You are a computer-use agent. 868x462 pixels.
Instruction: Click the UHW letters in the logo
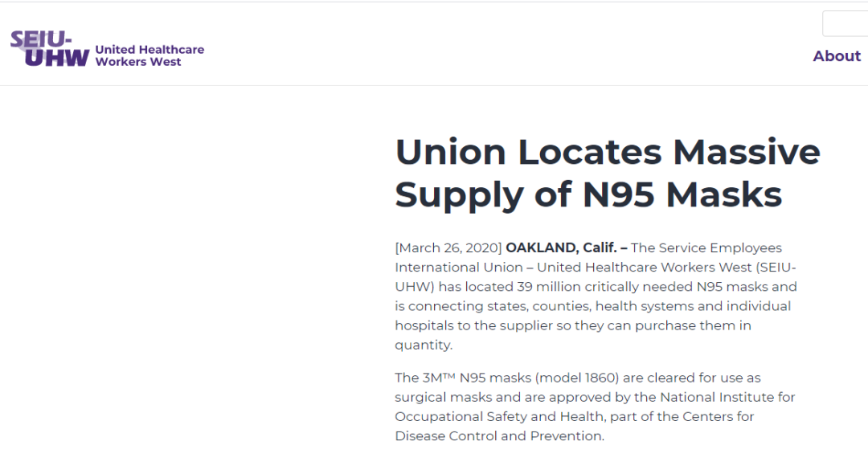[57, 58]
